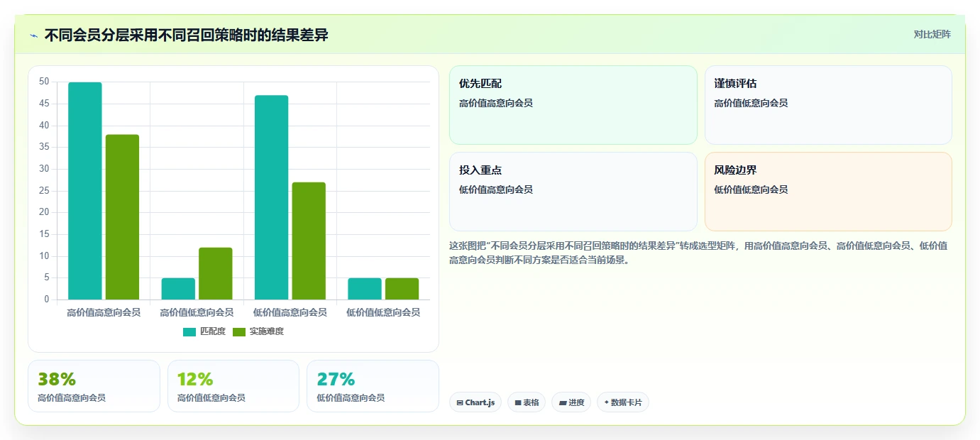Image resolution: width=980 pixels, height=440 pixels.
Task: Click the x-axis label 高价值低意向会员
Action: pyautogui.click(x=197, y=312)
